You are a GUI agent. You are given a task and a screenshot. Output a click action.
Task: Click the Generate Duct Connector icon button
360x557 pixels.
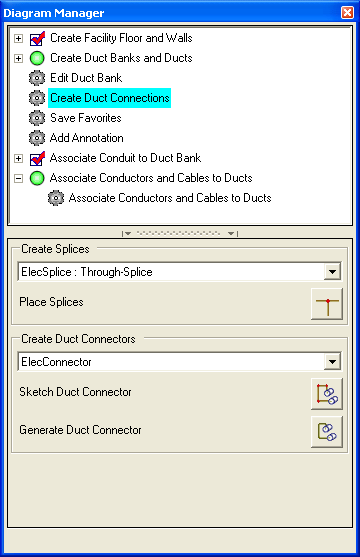(327, 432)
